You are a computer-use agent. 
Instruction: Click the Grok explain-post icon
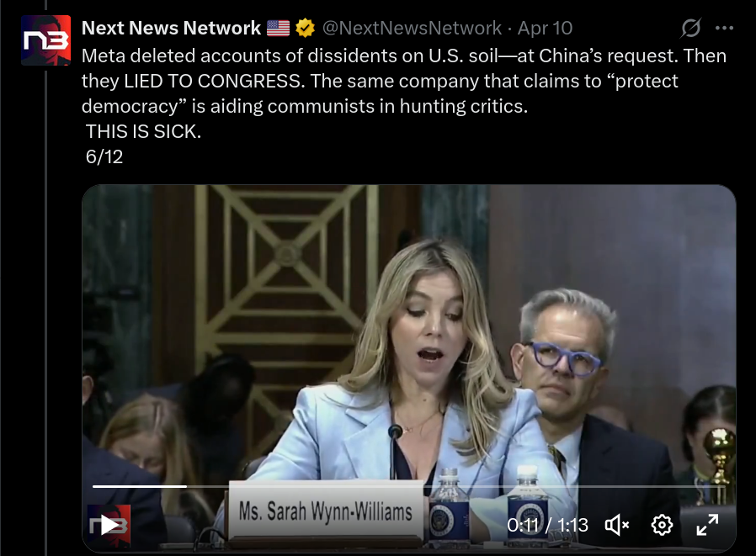[x=690, y=28]
